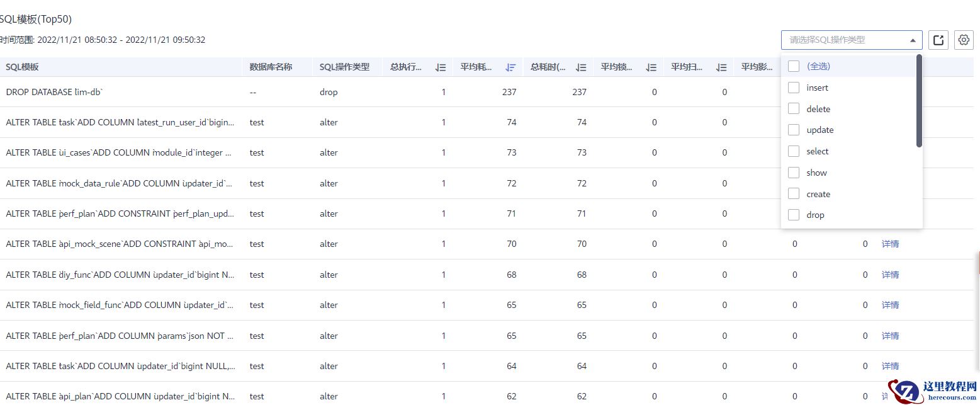Check the drop operation type checkbox

[x=794, y=215]
